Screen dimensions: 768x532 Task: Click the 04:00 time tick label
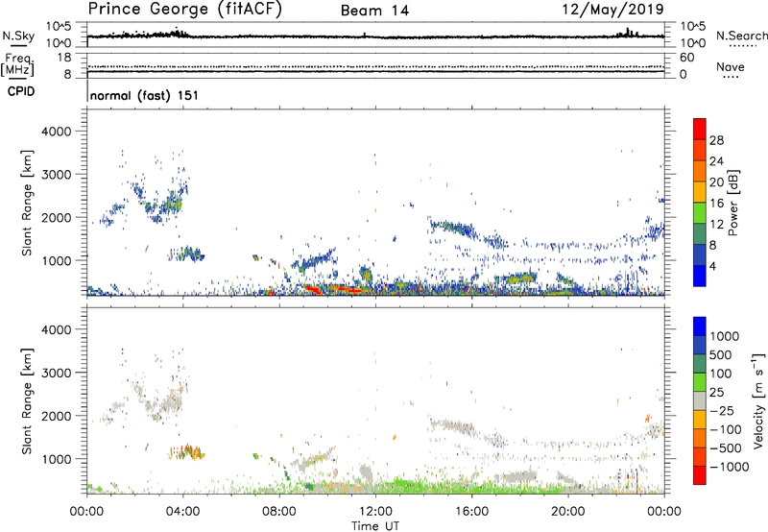[x=182, y=512]
